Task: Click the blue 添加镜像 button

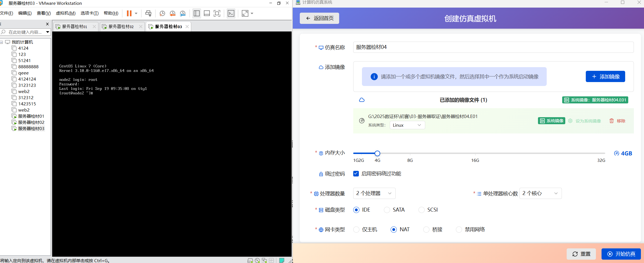Action: pos(605,76)
